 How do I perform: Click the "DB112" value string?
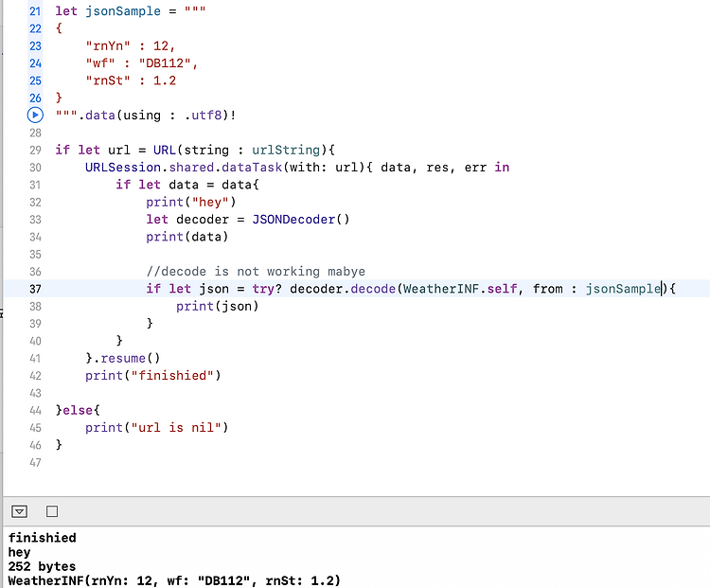pos(165,63)
